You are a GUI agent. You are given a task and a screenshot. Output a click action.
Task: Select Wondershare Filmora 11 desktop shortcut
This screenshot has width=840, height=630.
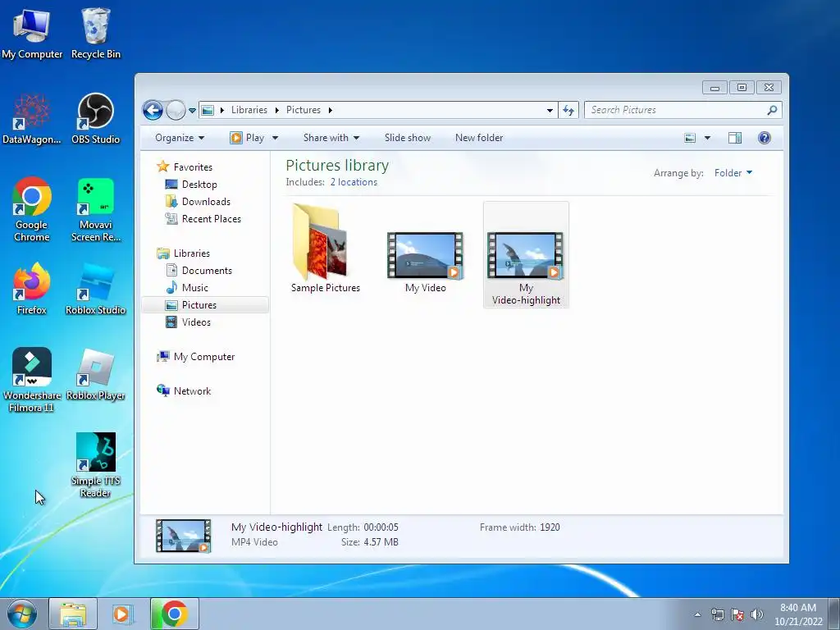[32, 380]
